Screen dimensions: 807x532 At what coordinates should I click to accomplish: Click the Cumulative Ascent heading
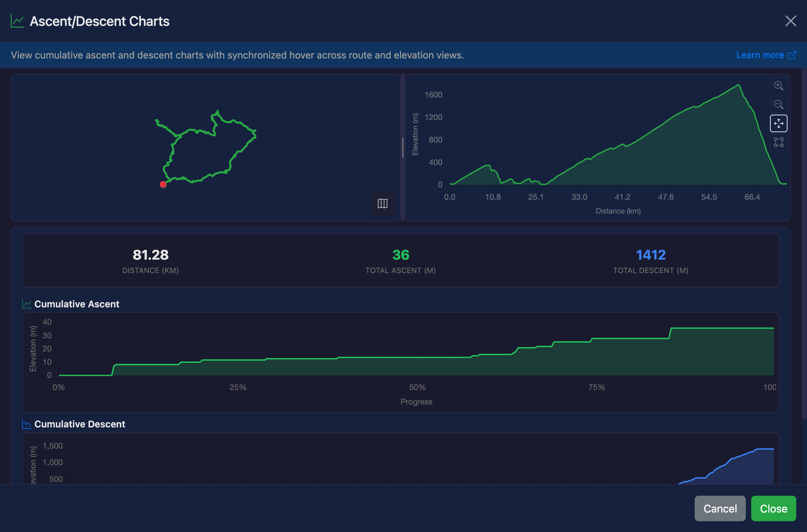77,304
